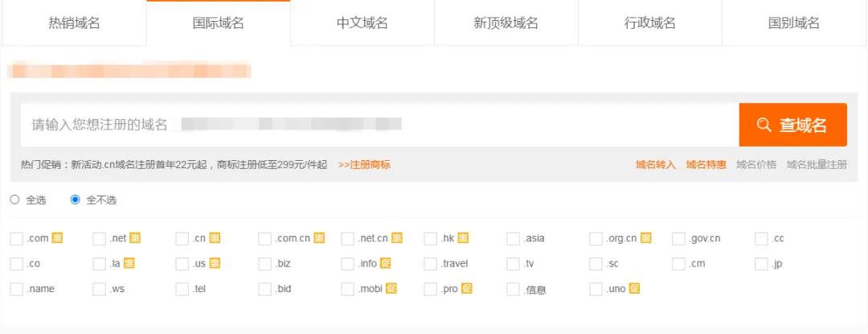Focus the domain name input field
The image size is (868, 334).
coord(379,125)
